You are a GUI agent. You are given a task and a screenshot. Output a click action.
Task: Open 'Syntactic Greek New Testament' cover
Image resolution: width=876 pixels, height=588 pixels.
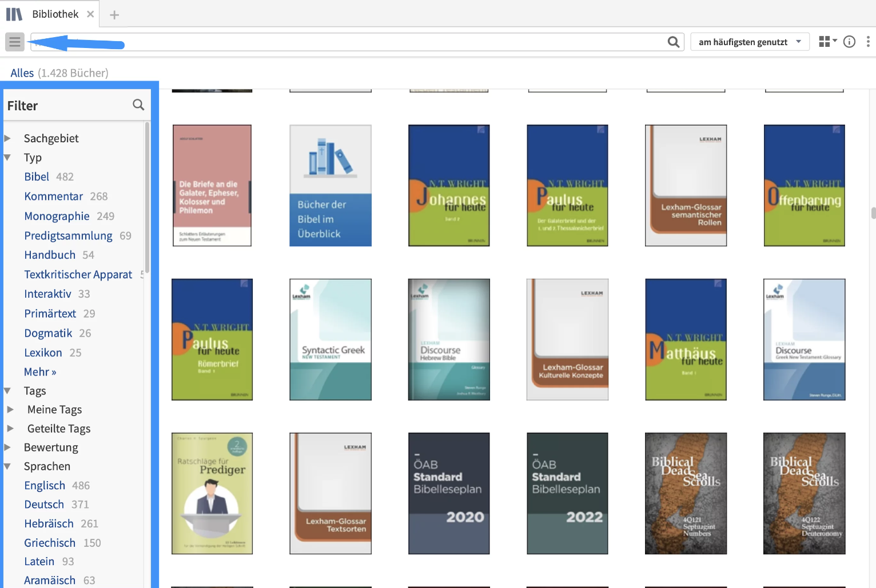pyautogui.click(x=331, y=339)
